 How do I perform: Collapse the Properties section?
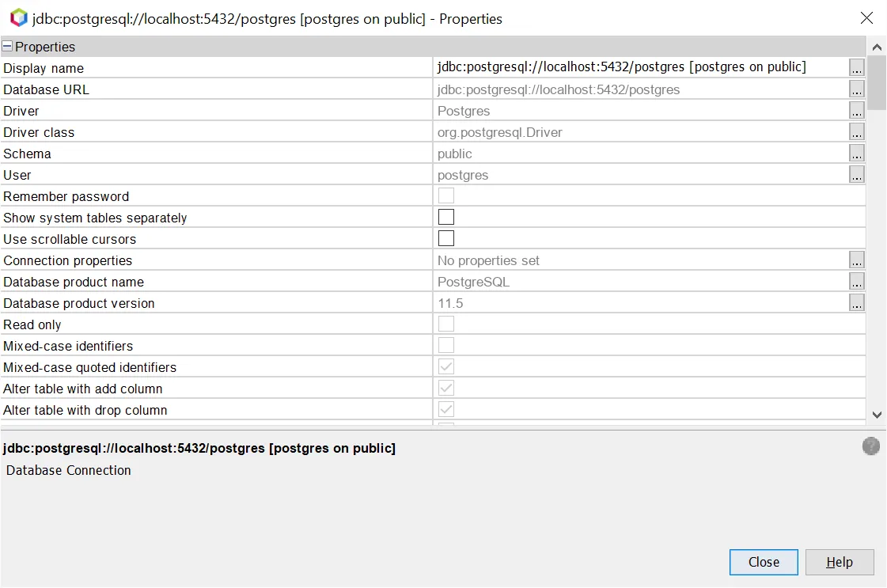click(x=8, y=47)
